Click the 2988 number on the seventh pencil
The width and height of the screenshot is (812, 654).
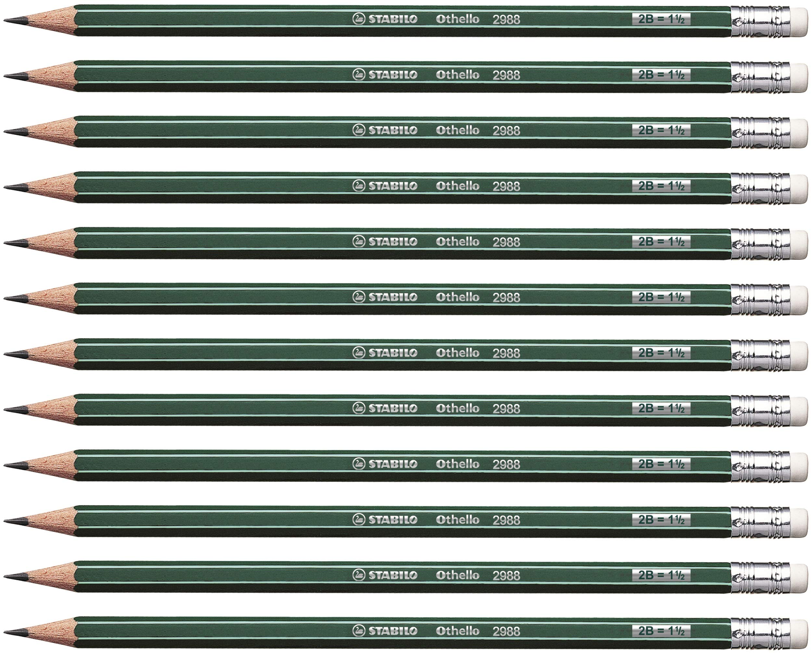pos(506,353)
